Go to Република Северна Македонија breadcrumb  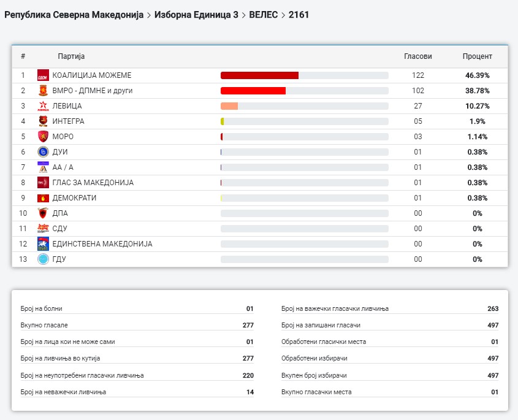click(x=74, y=14)
